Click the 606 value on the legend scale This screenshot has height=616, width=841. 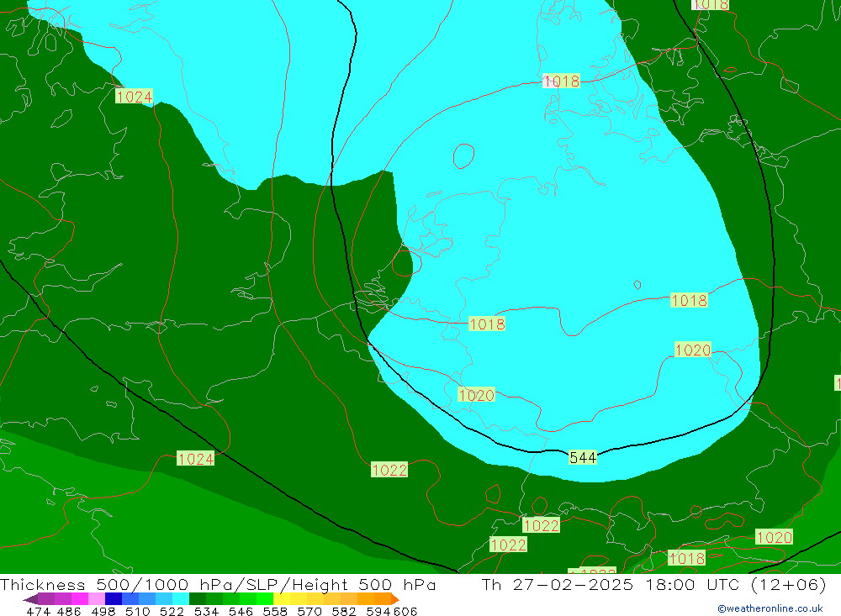coord(405,611)
